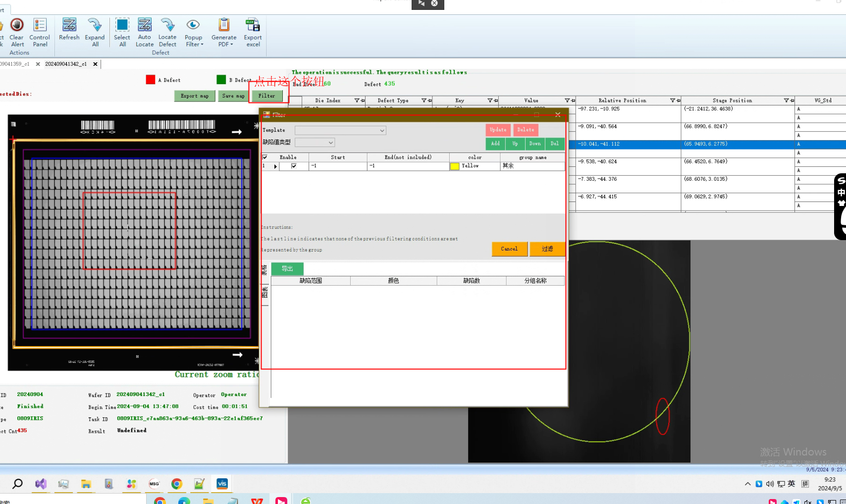Click the orange 过滤 button
The height and width of the screenshot is (504, 846).
tap(547, 249)
